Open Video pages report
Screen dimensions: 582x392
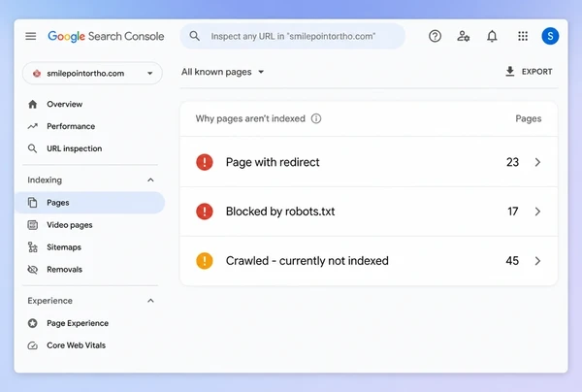70,225
